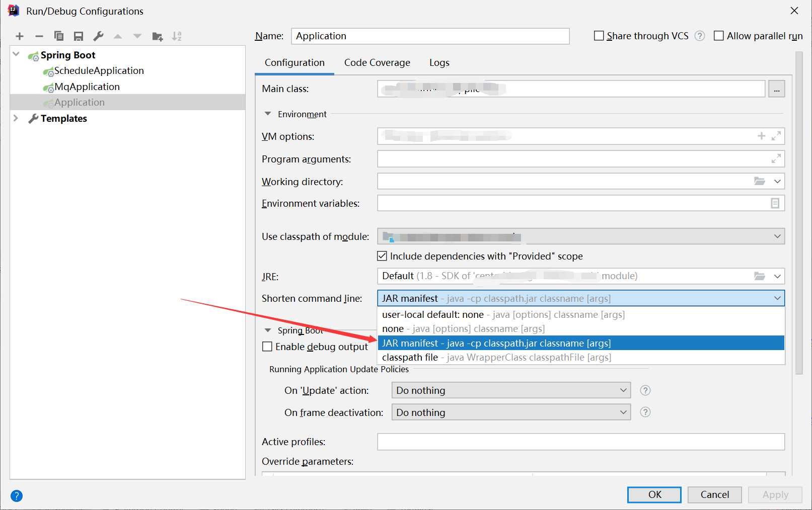The image size is (812, 510).
Task: Remove the selected configuration with minus icon
Action: click(39, 36)
